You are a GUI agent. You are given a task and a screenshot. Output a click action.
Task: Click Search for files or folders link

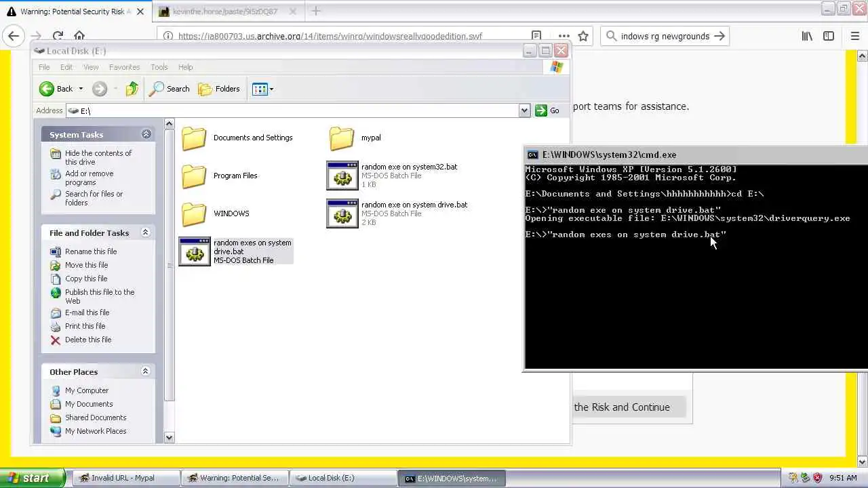[94, 198]
